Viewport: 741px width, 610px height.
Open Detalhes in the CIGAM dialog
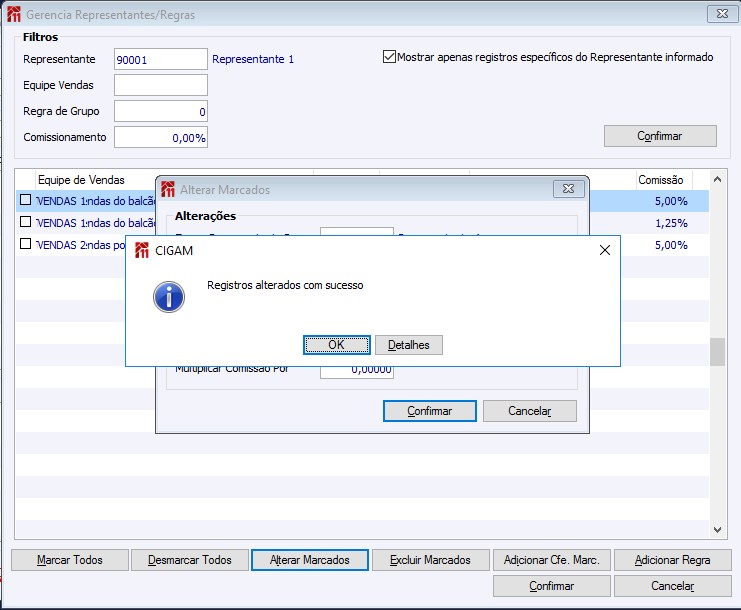tap(409, 345)
